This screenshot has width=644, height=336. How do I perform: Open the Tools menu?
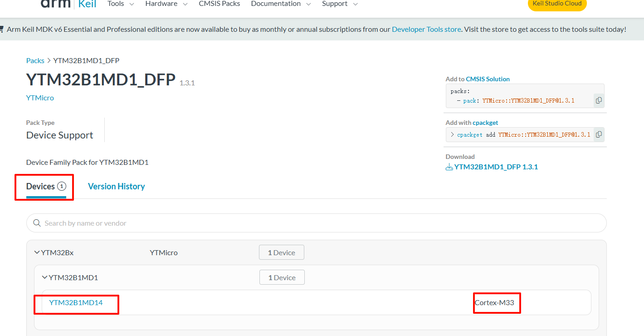pyautogui.click(x=121, y=4)
